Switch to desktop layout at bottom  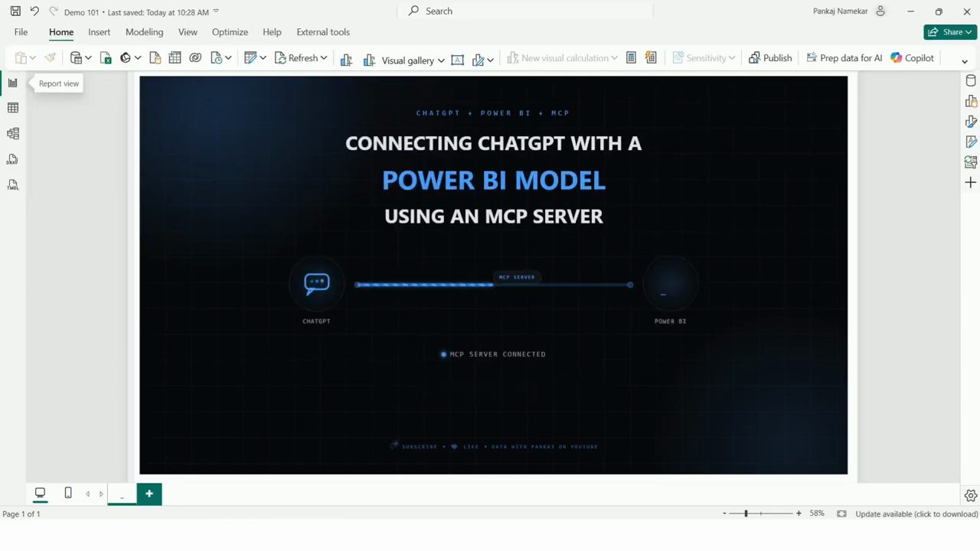click(x=40, y=494)
